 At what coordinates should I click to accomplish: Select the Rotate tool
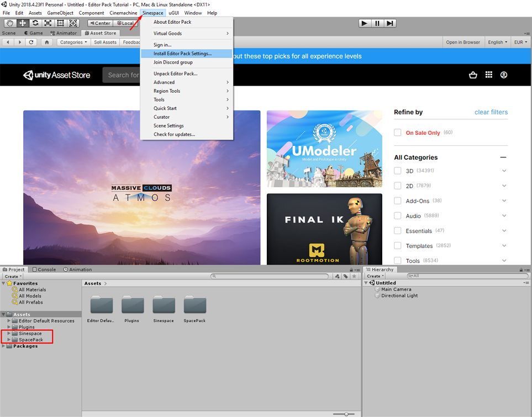pyautogui.click(x=35, y=23)
